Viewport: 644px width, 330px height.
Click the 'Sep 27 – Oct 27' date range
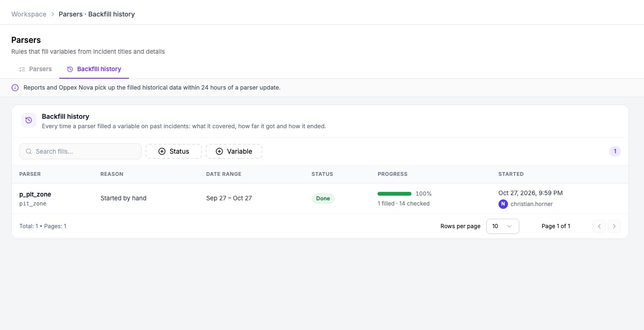click(x=229, y=198)
